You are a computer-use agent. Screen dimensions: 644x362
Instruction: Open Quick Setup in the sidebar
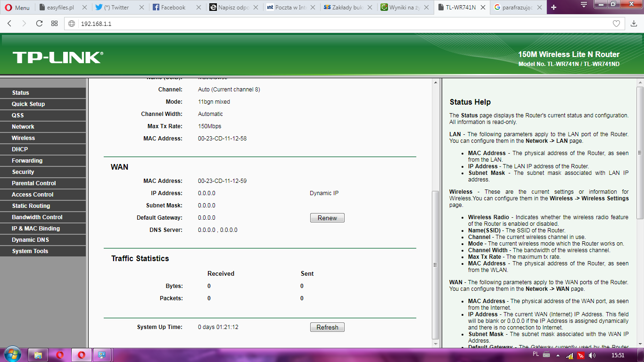(43, 104)
